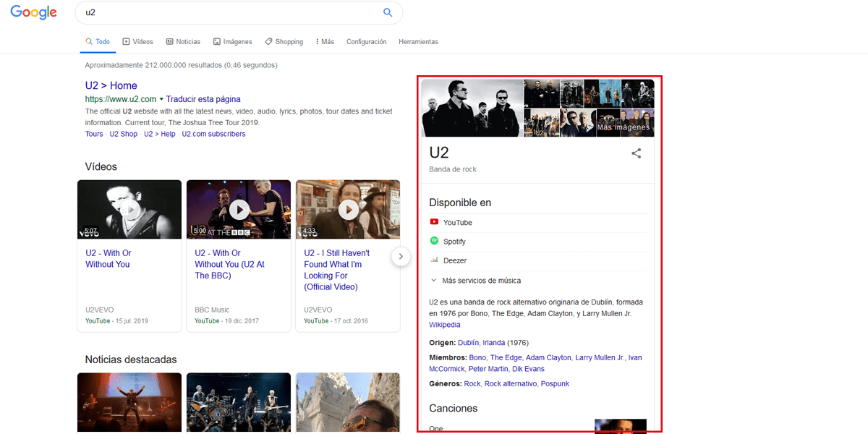
Task: Switch to the Vídeos tab
Action: click(137, 42)
